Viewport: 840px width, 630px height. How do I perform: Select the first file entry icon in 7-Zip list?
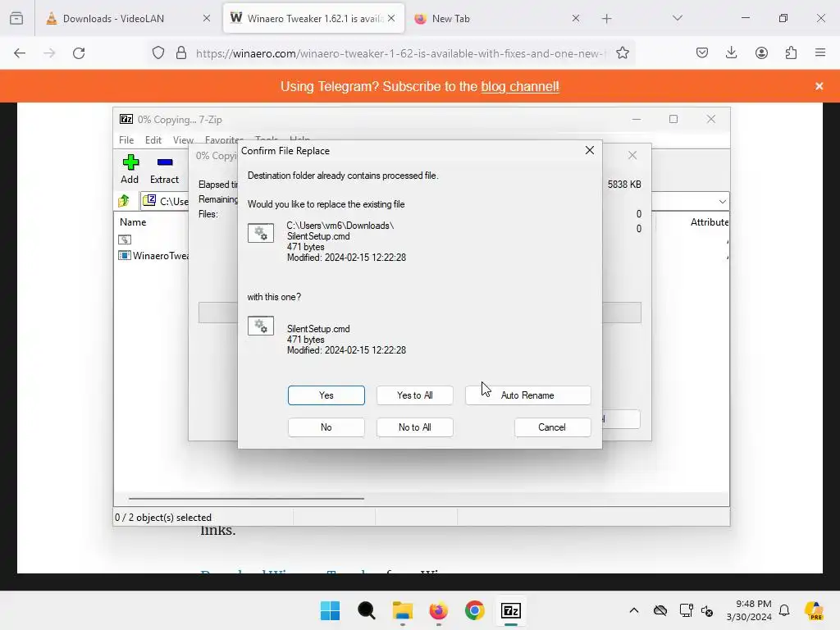(x=125, y=240)
